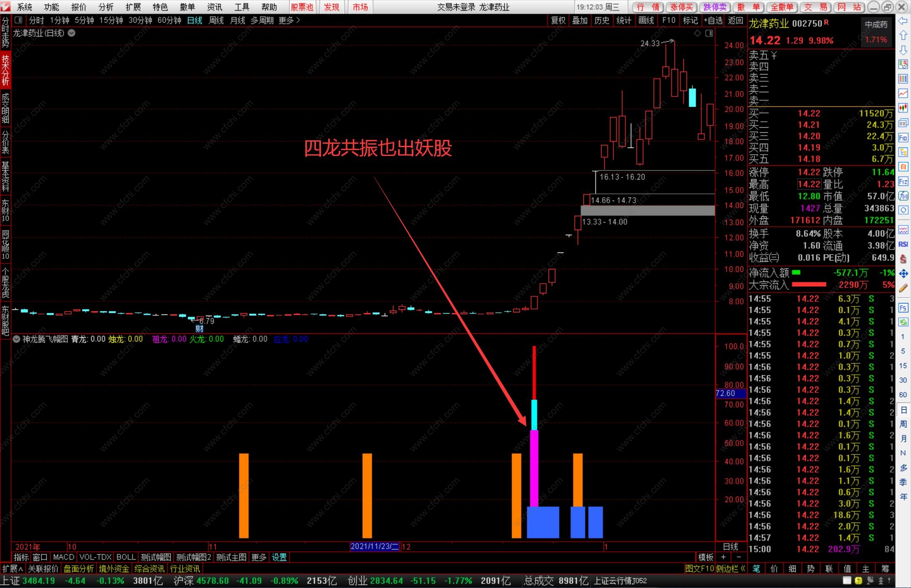Open the 分析 menu
The height and width of the screenshot is (588, 911).
(x=106, y=7)
